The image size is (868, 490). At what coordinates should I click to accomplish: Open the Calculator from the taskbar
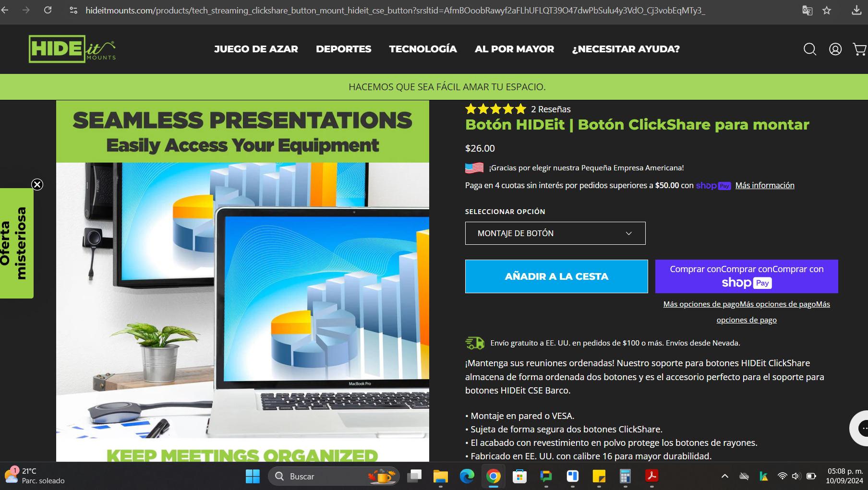tap(625, 476)
